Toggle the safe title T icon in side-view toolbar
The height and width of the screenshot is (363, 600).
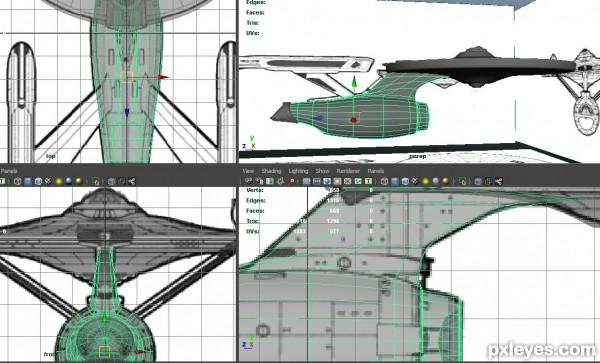coord(368,181)
